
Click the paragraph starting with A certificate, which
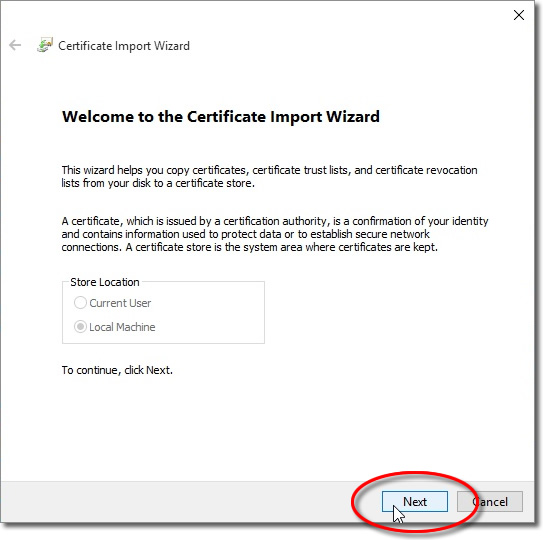tap(275, 234)
